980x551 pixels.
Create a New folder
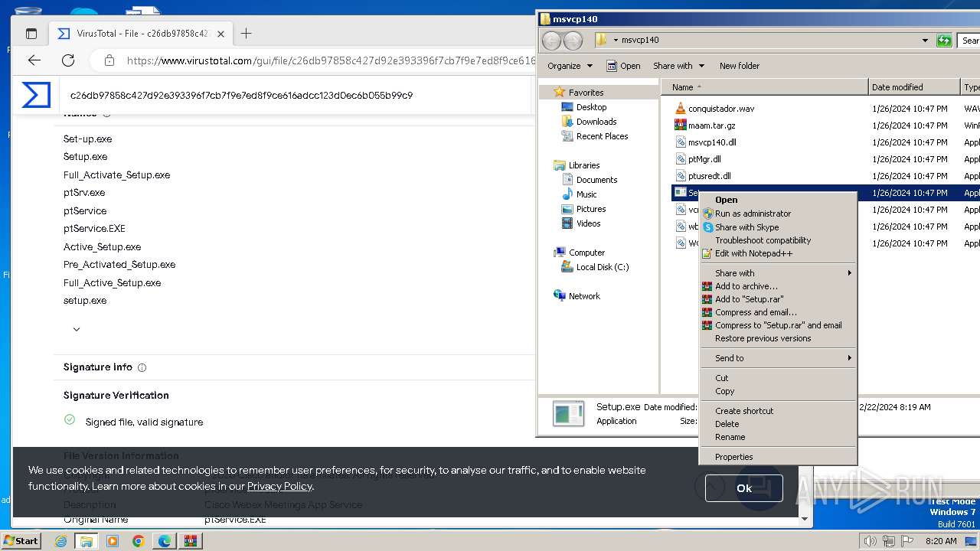(x=740, y=66)
